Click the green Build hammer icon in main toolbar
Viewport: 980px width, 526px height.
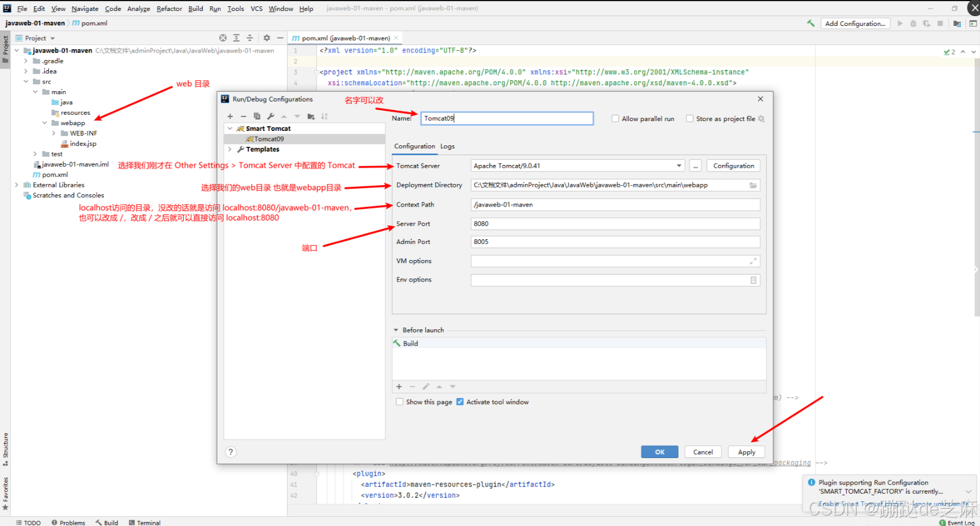[x=811, y=24]
